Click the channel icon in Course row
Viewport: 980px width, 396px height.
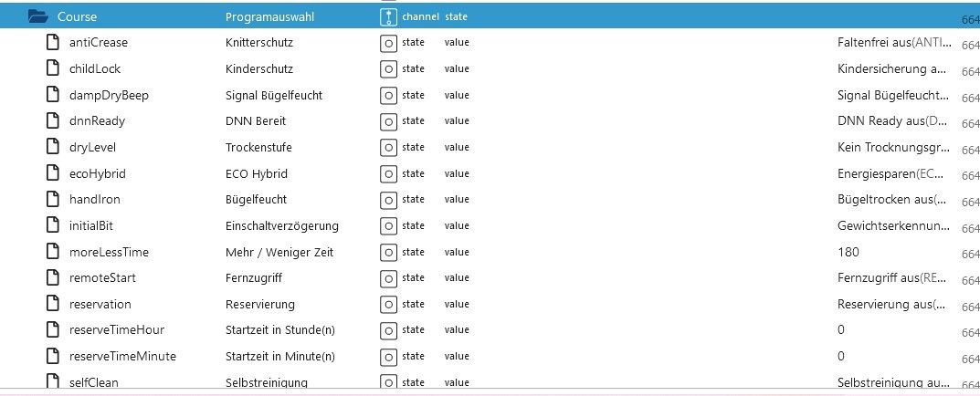(x=388, y=16)
